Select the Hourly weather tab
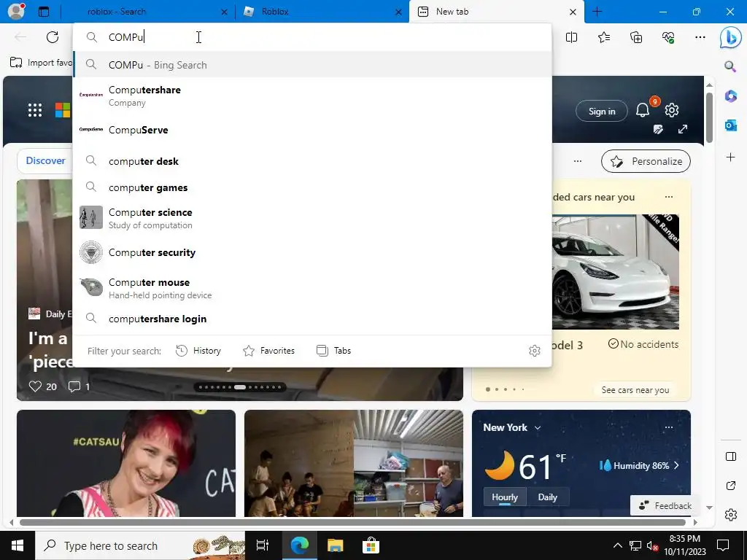Image resolution: width=747 pixels, height=560 pixels. (505, 497)
